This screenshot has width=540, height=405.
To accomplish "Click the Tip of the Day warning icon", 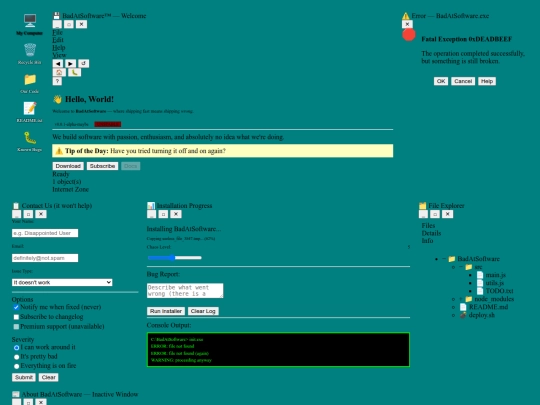I will [x=59, y=151].
